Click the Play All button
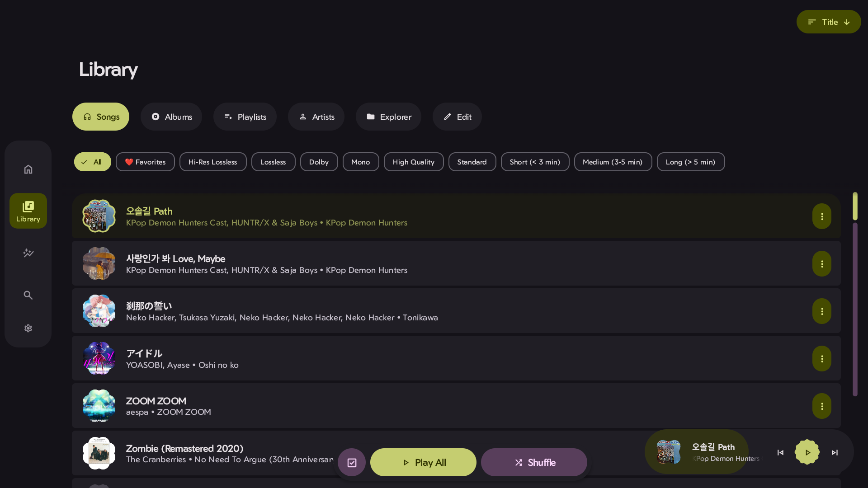The image size is (868, 488). pyautogui.click(x=423, y=462)
